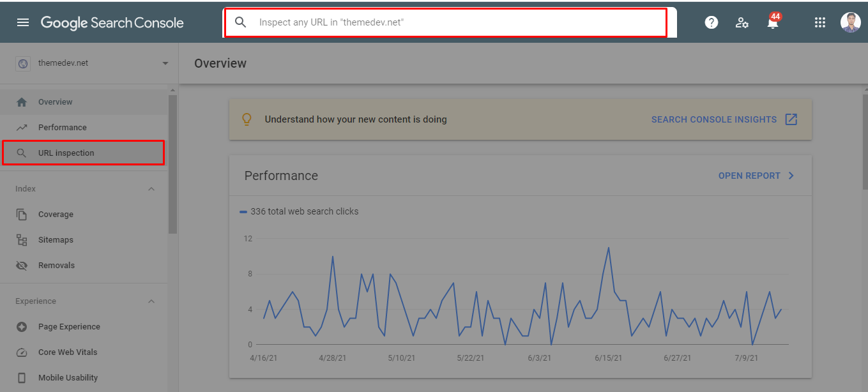Open the Google apps grid
This screenshot has height=392, width=868.
(x=820, y=22)
